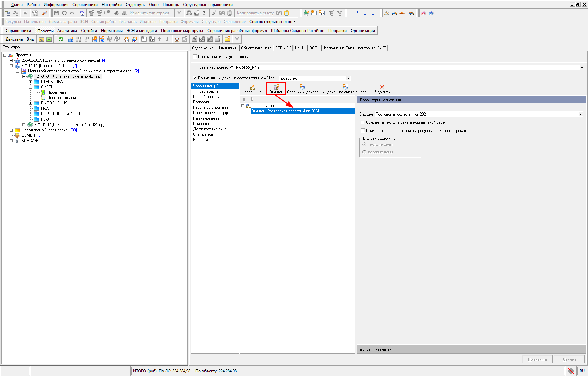
Task: Expand the 'Новая папка' tree node
Action: [x=11, y=130]
